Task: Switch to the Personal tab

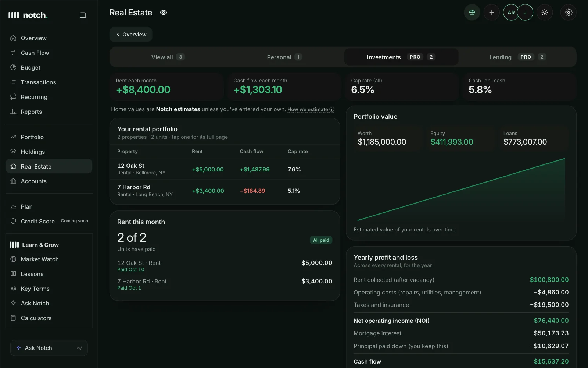Action: (284, 57)
